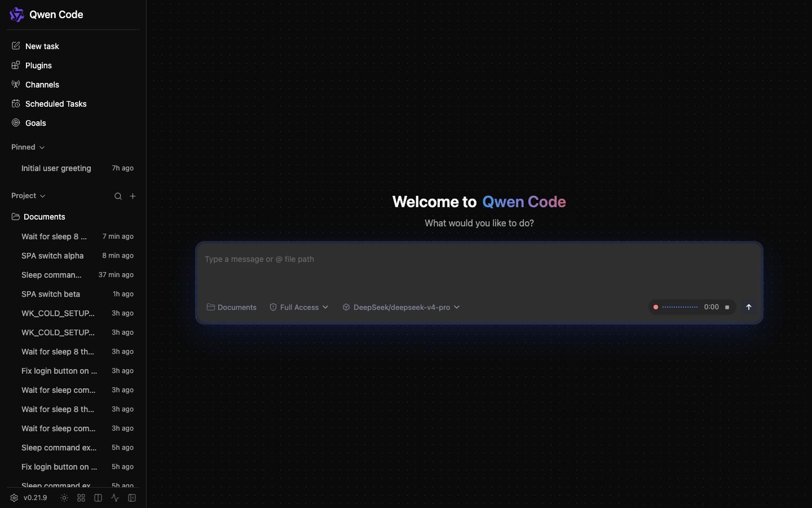Choose the Documents working folder in message box
The height and width of the screenshot is (508, 812).
[x=232, y=307]
